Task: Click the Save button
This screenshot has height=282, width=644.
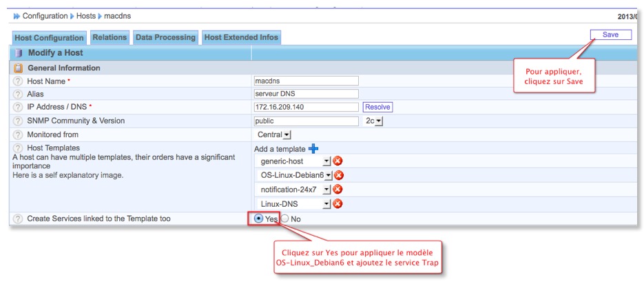Action: coord(610,34)
